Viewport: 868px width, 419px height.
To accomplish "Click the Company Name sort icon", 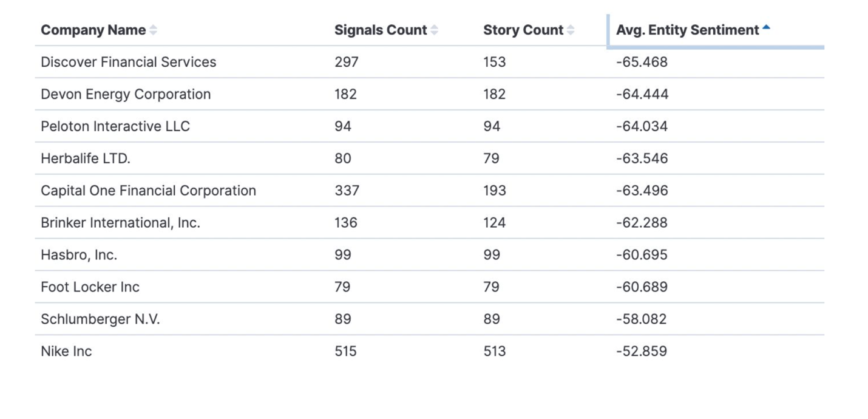I will [154, 30].
